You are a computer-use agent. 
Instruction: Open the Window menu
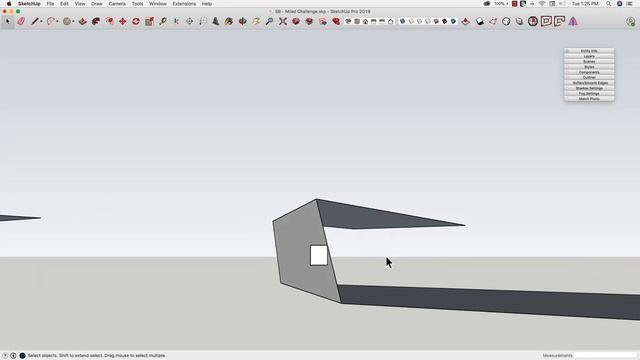158,4
